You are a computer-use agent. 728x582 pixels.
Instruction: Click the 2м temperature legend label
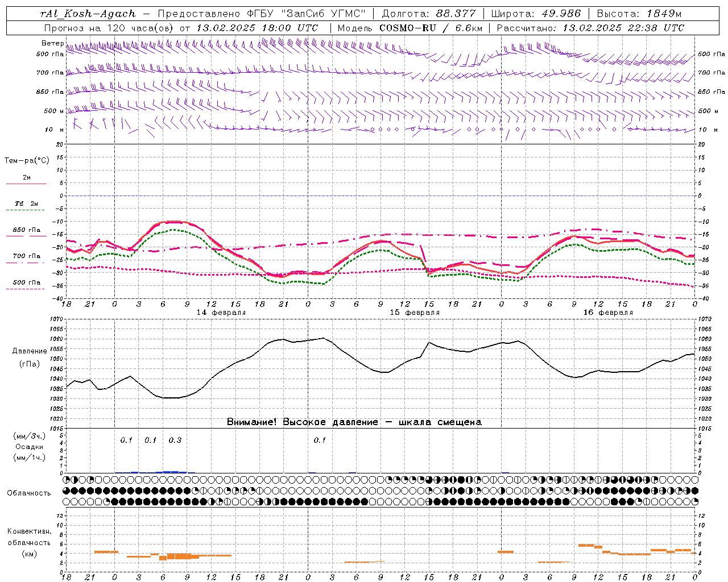(27, 177)
